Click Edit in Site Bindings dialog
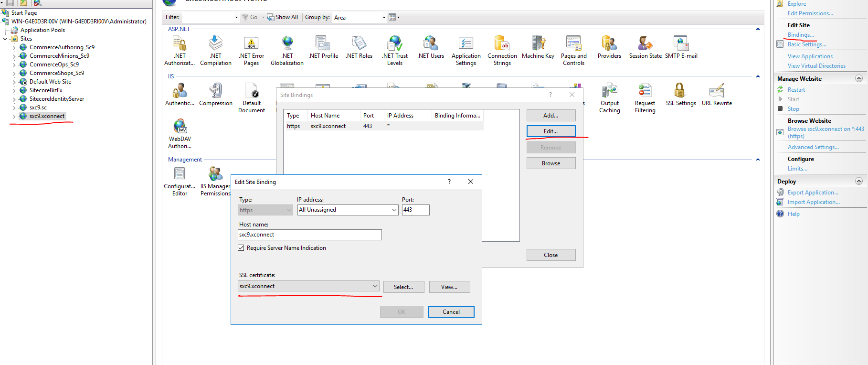Screen dimensions: 868x365 (551, 131)
